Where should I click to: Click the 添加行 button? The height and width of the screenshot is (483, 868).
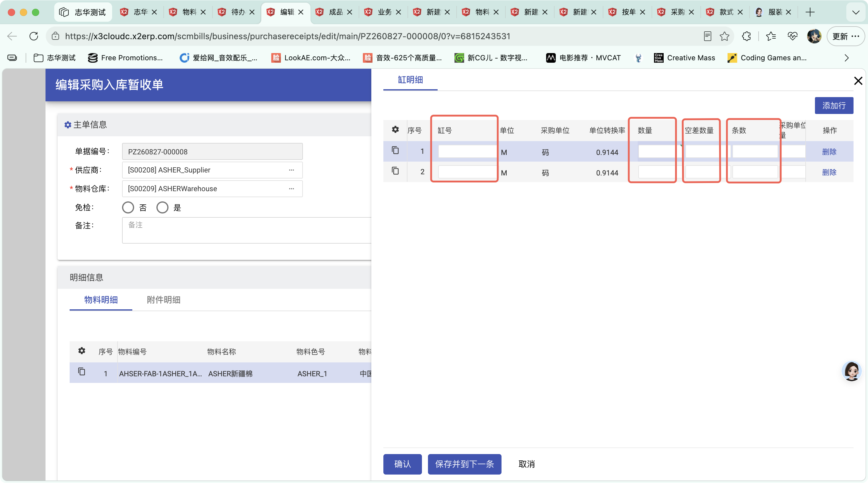tap(834, 106)
